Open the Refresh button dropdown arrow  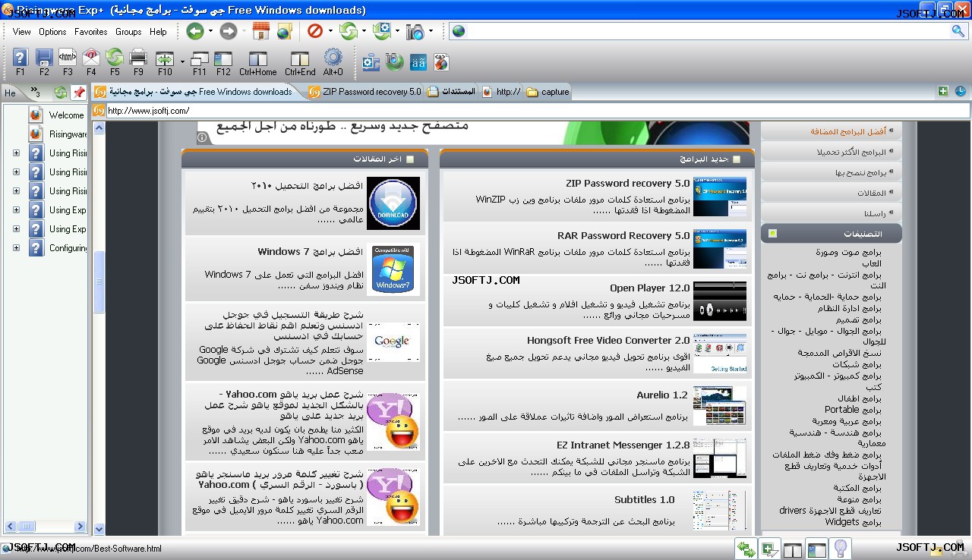coord(364,32)
